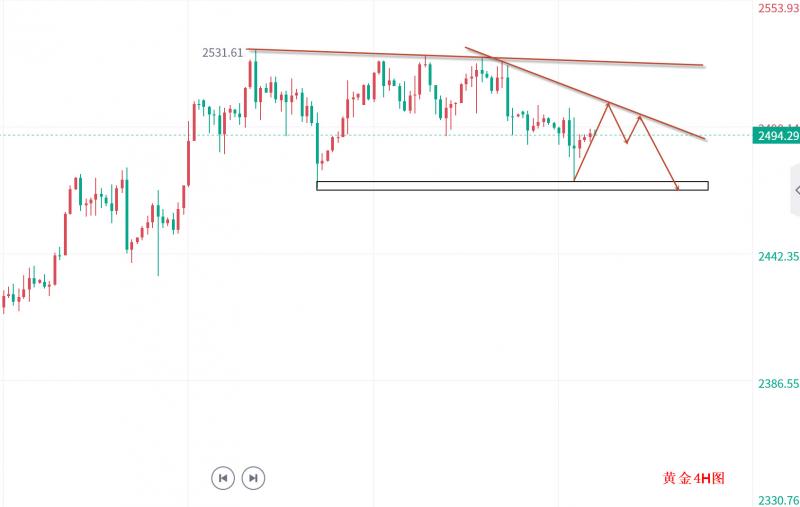Click the 2442.35 price axis label
Screen dimensions: 800x507
[x=778, y=256]
